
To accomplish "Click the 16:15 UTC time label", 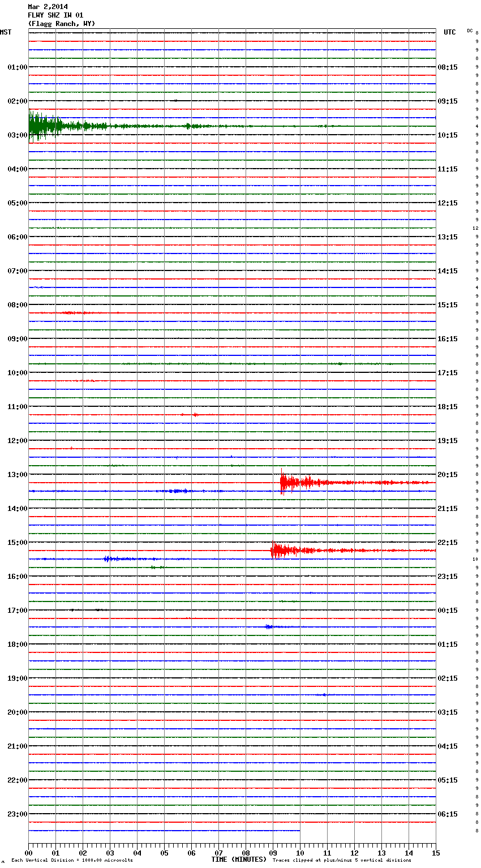I will 448,339.
